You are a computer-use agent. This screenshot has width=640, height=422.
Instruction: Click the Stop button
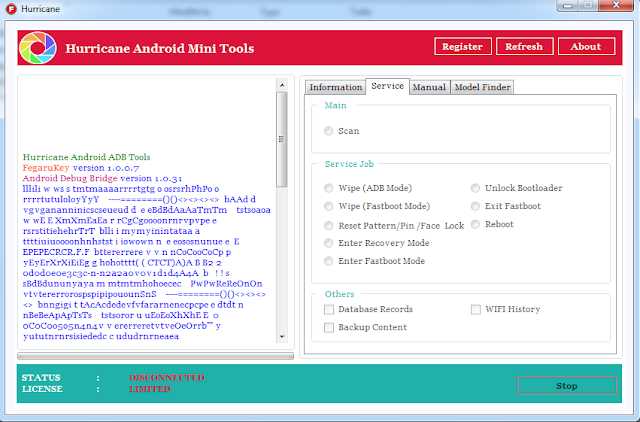tap(567, 386)
